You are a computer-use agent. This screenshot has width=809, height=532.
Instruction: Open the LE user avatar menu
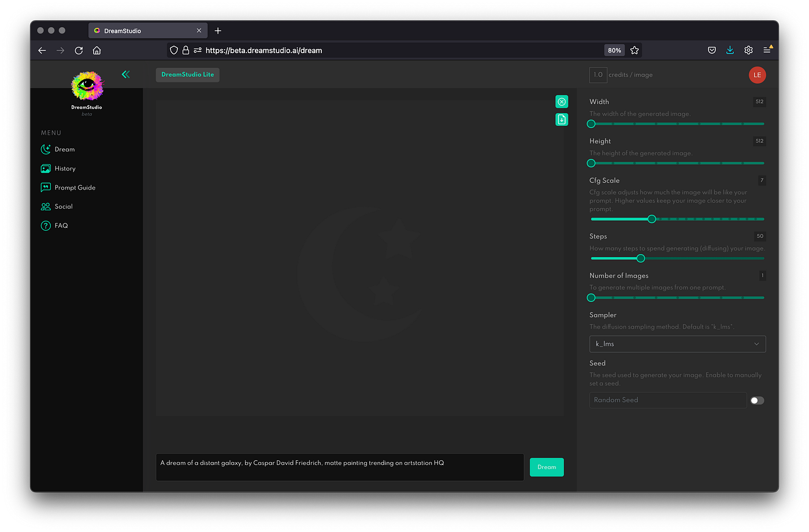coord(757,75)
